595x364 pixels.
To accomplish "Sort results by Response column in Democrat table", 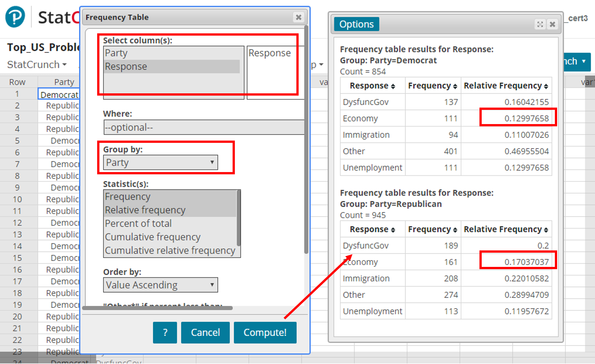I will tap(372, 86).
